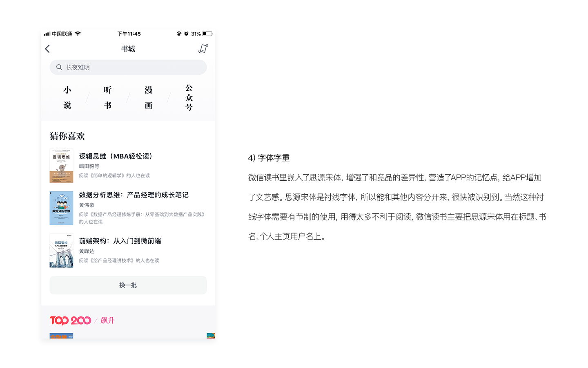This screenshot has width=588, height=368.
Task: Open the phone bookshelf icon beside 书城
Action: point(203,49)
